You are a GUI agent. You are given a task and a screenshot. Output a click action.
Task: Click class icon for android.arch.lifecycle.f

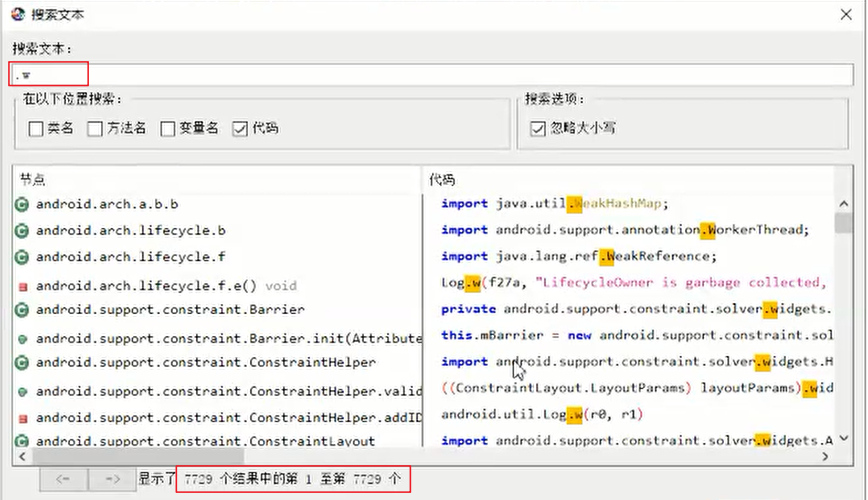coord(22,257)
